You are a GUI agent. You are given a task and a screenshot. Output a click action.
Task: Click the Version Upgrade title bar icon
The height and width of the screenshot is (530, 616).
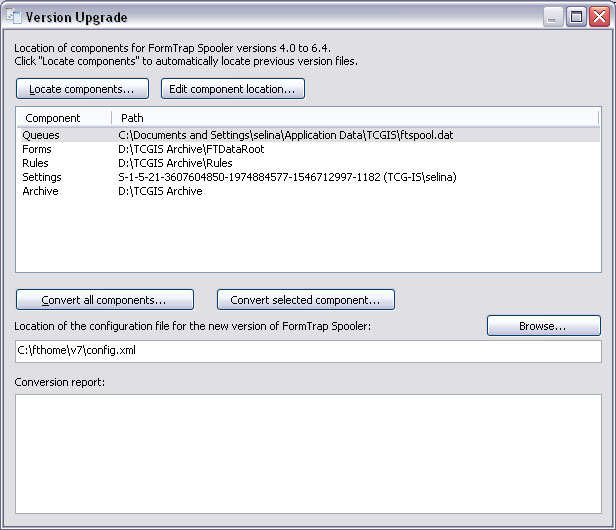[14, 16]
